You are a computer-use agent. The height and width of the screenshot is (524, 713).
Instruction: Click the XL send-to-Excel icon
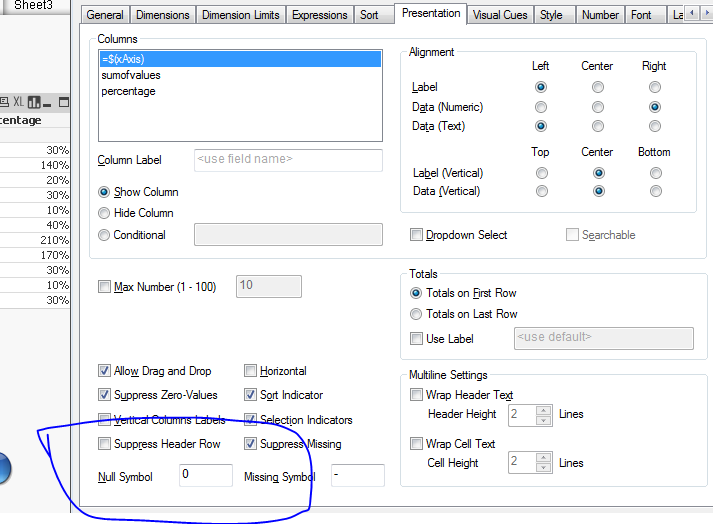tap(19, 102)
